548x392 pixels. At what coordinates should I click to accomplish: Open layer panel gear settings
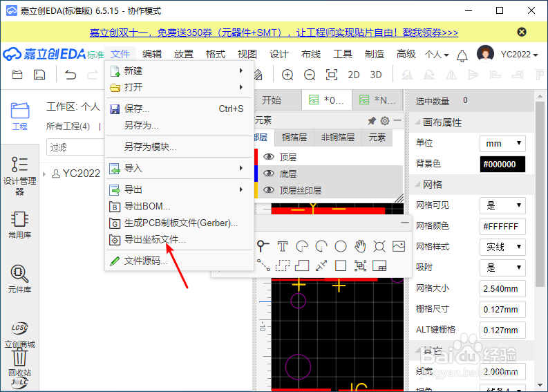point(385,121)
